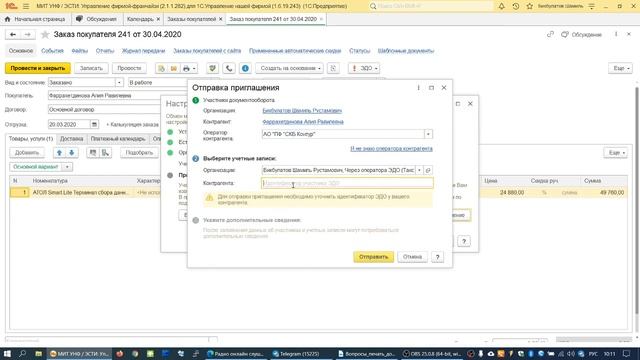Screen dimensions: 640x360
Task: Expand Вид и состояние Заказано dropdown
Action: click(x=119, y=82)
